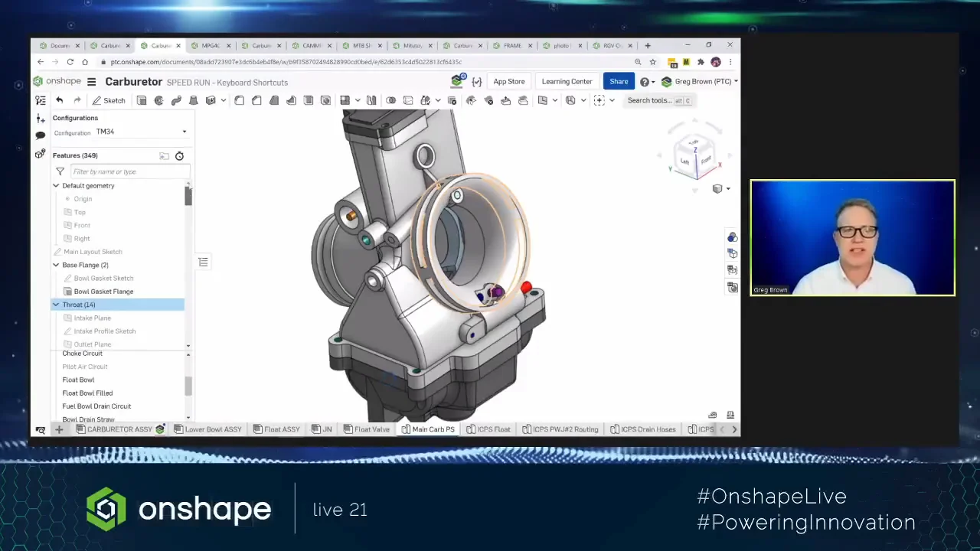The width and height of the screenshot is (980, 551).
Task: Open the pattern tool dropdown arrow
Action: pyautogui.click(x=357, y=100)
